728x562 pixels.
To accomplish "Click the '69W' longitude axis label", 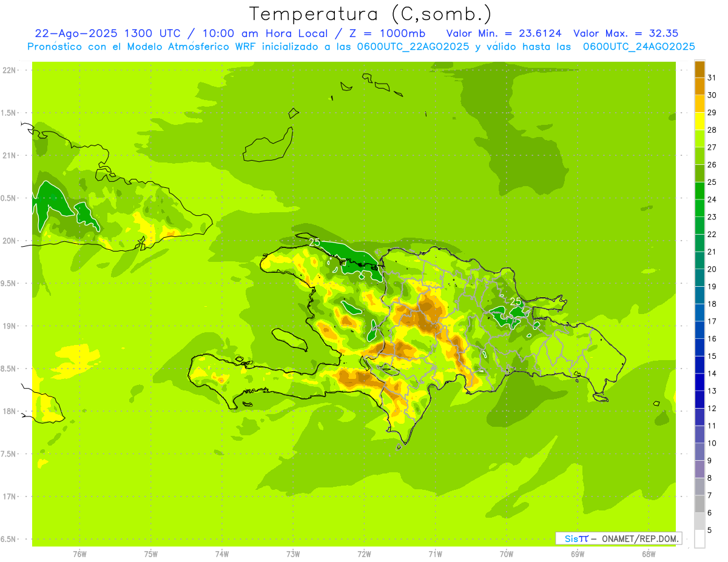I will click(x=578, y=554).
